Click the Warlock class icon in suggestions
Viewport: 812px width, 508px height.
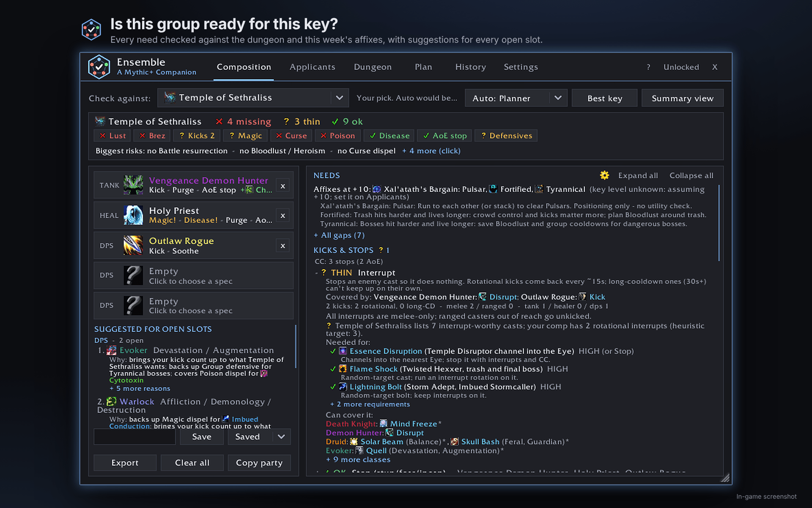tap(112, 401)
